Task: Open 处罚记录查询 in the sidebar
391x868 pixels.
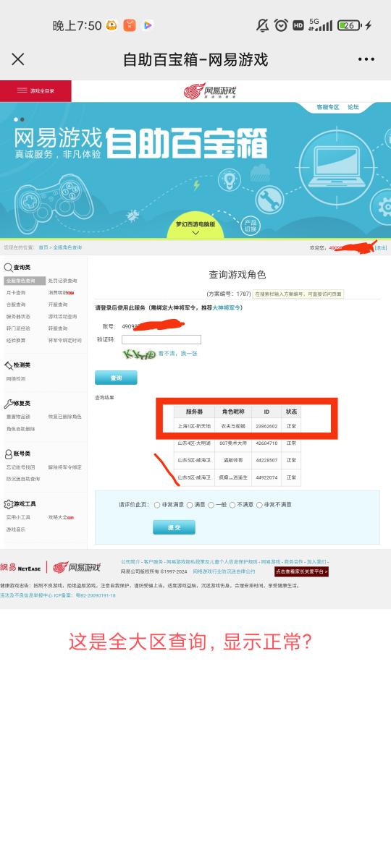Action: (63, 281)
